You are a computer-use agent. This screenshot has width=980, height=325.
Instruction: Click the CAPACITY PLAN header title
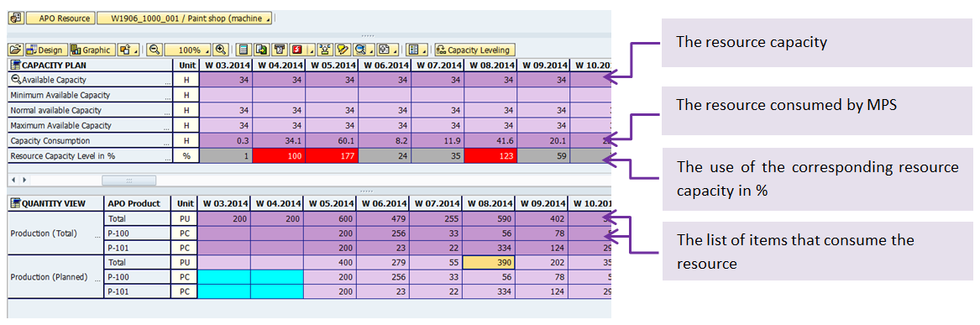click(x=55, y=65)
